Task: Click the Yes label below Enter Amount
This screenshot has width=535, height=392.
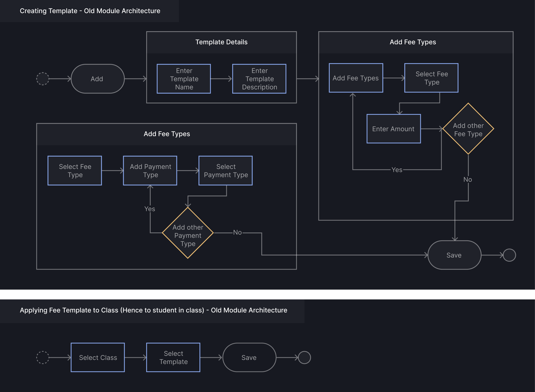Action: click(397, 170)
